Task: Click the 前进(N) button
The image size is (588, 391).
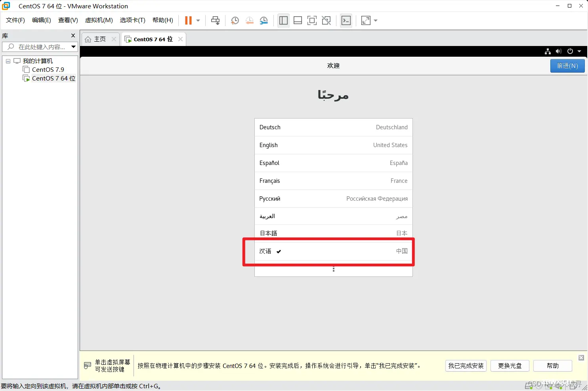Action: pyautogui.click(x=567, y=66)
